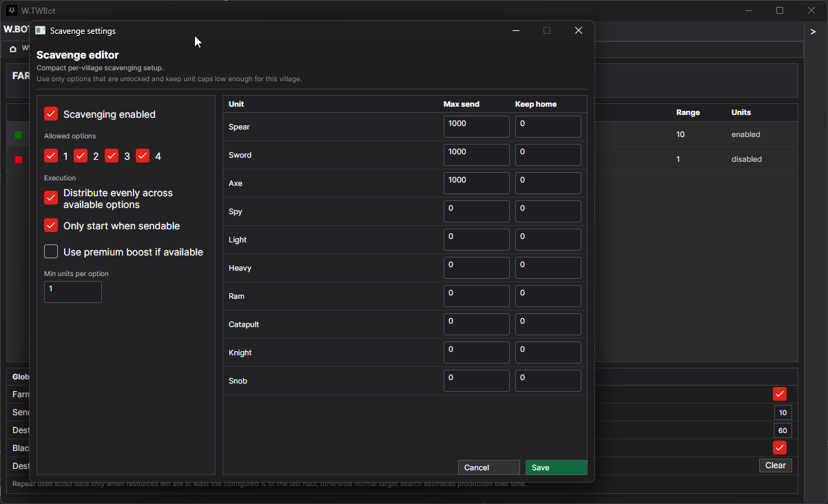
Task: Click the Spy Keep home field
Action: click(x=548, y=211)
